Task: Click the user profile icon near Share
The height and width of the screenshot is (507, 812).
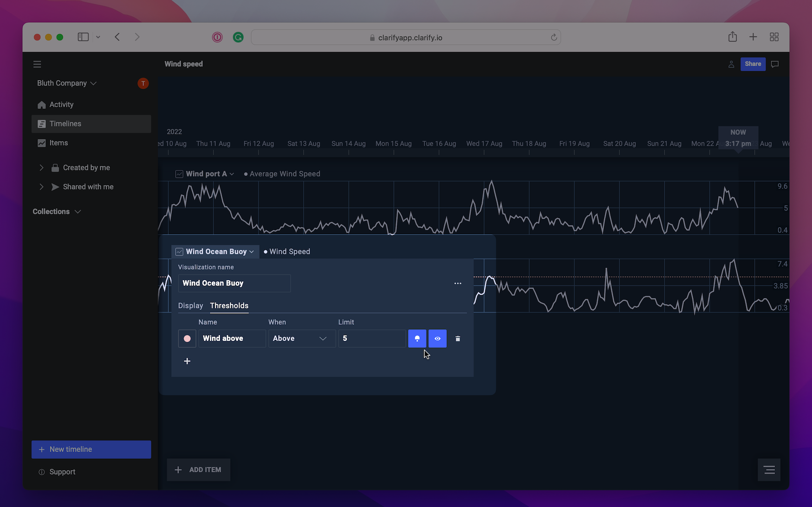Action: click(731, 64)
